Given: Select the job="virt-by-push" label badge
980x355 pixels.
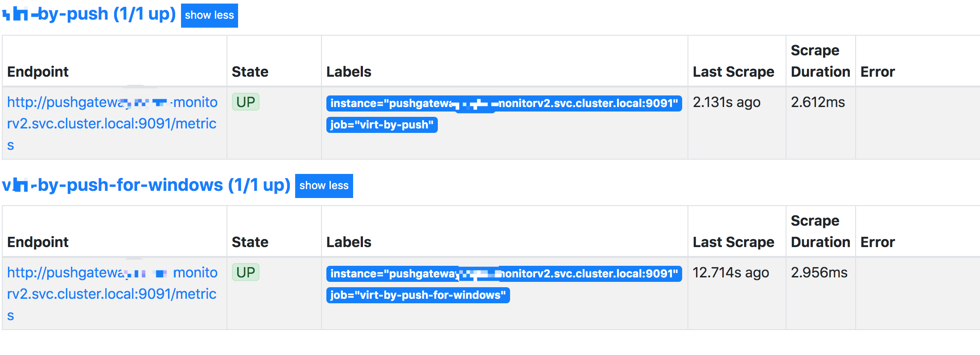Looking at the screenshot, I should (382, 125).
